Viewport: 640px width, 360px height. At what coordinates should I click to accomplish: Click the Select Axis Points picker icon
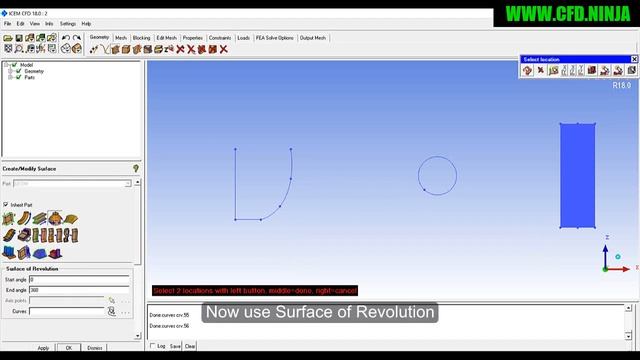click(111, 300)
